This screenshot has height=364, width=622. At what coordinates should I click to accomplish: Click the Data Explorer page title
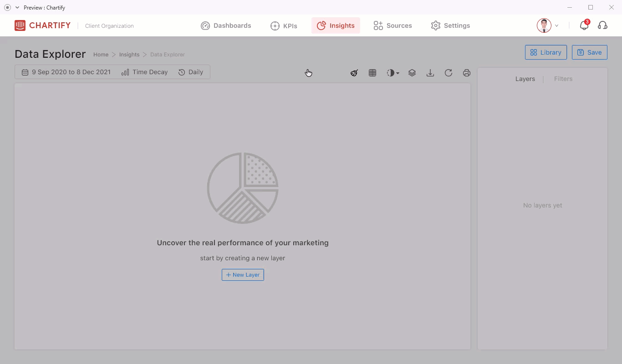pyautogui.click(x=50, y=54)
